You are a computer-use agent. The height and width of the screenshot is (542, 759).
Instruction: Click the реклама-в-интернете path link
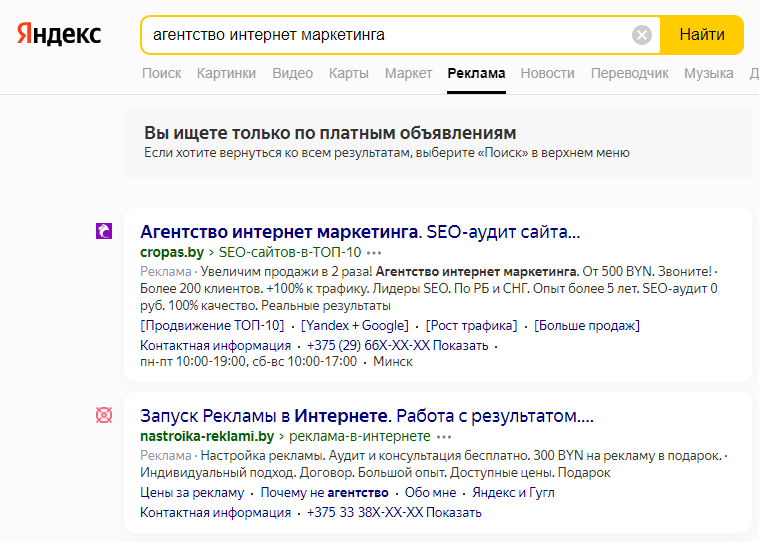pos(360,437)
